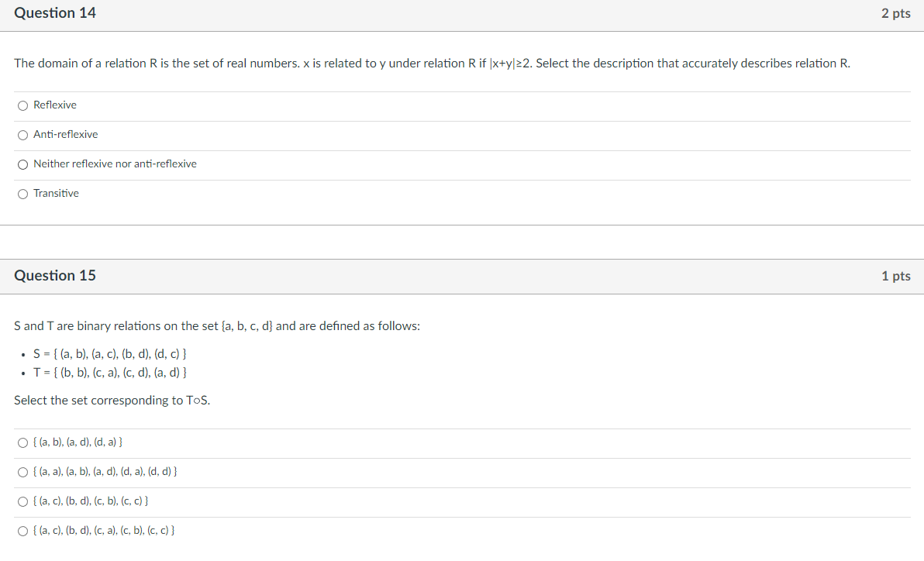Click the '2 pts' label of Question 14
The width and height of the screenshot is (924, 561).
(895, 14)
